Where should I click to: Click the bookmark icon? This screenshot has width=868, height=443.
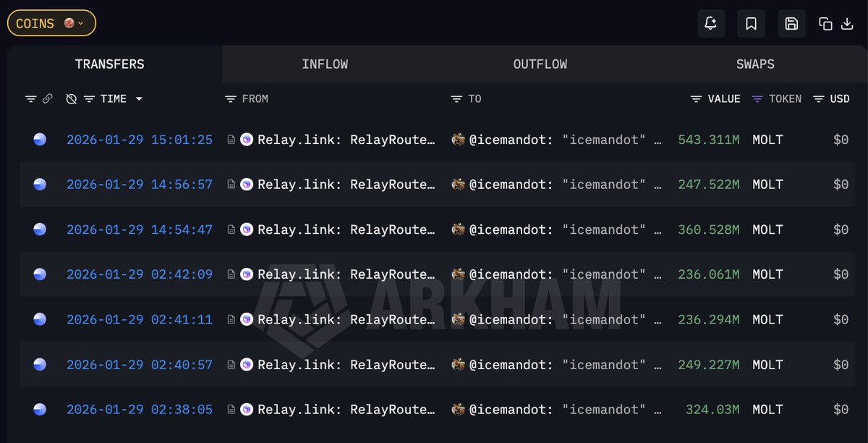pyautogui.click(x=751, y=24)
